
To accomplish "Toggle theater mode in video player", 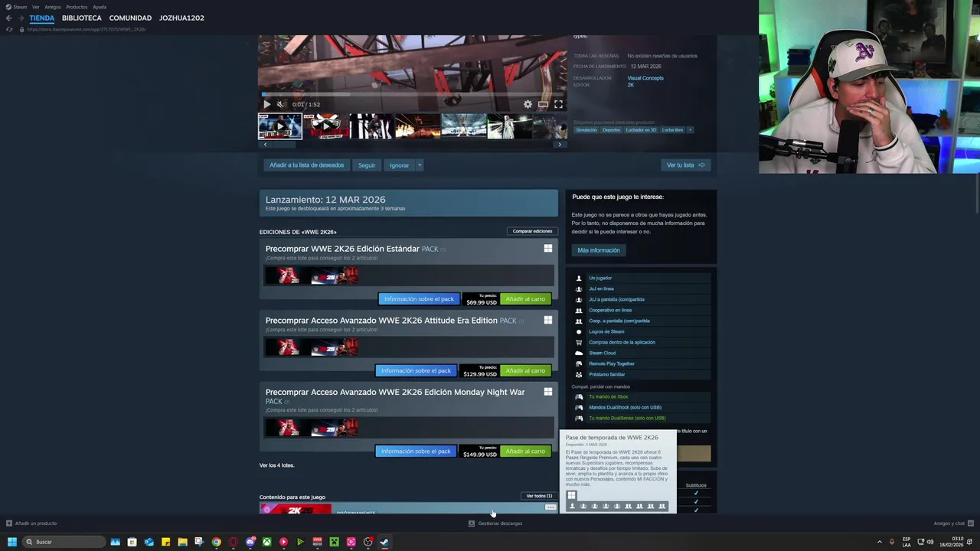I will pyautogui.click(x=543, y=104).
